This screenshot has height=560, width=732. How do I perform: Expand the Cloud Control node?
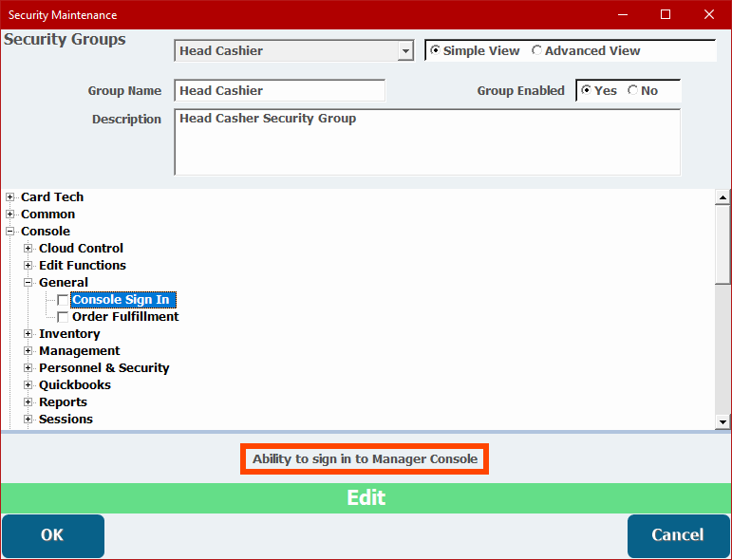(28, 249)
